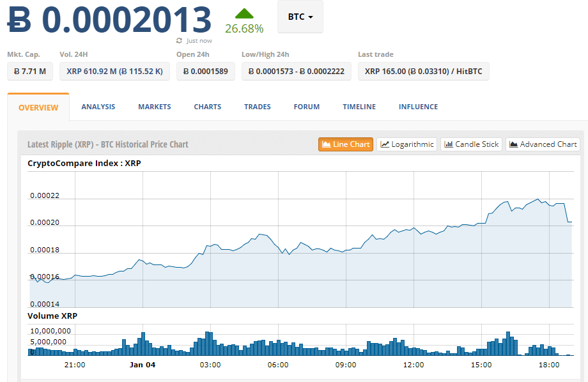Click the 5,000,000 volume axis label
Screen dimensions: 588x382
pyautogui.click(x=48, y=342)
